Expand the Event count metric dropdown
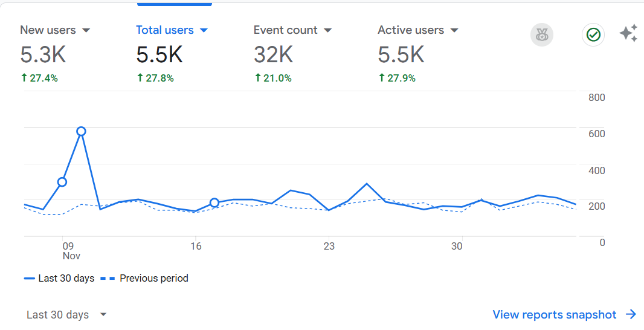The image size is (644, 330). point(327,30)
